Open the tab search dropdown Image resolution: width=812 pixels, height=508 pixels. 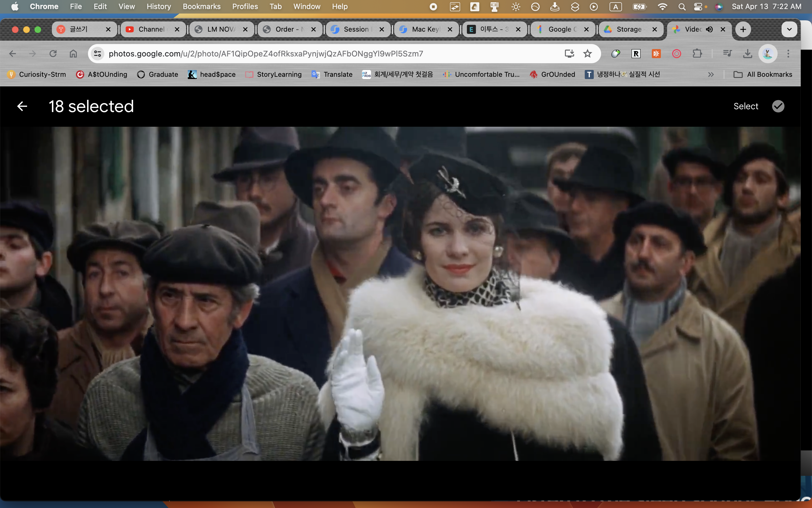coord(789,29)
